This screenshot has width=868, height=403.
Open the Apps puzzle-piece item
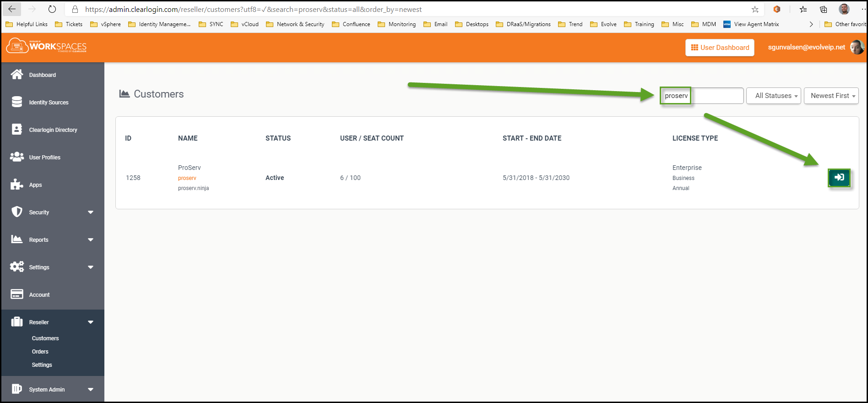(17, 185)
